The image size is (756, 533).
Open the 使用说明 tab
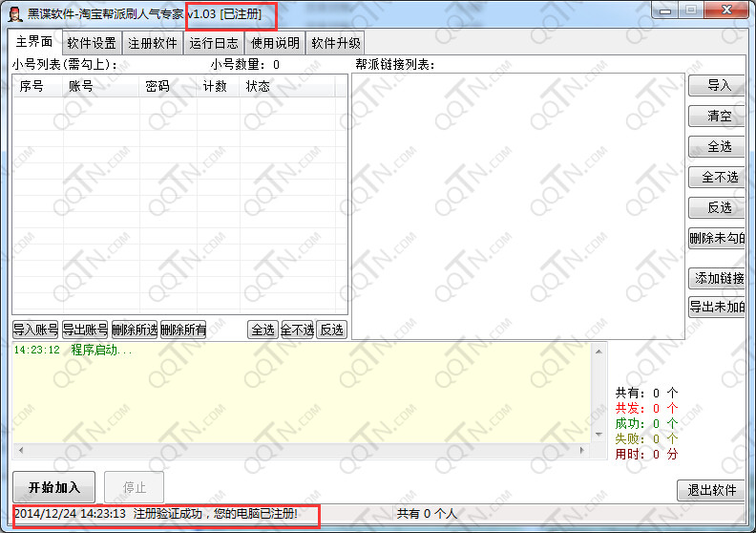(275, 43)
